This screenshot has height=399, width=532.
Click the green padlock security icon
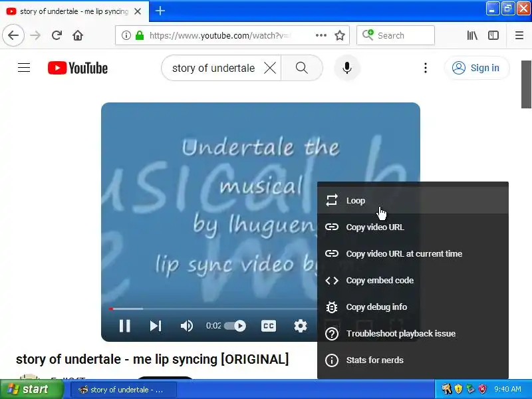(x=140, y=35)
